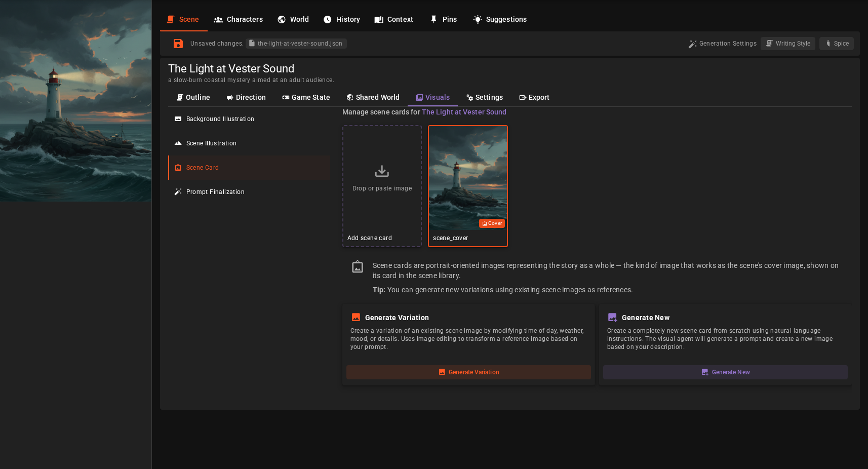868x469 pixels.
Task: Click the Generate Variation heading image icon
Action: (356, 317)
